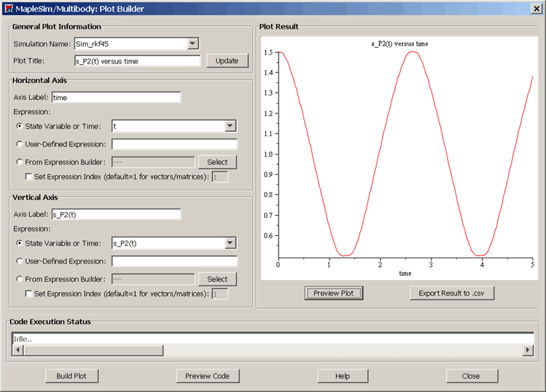
Task: Choose vertical User-Defined Expression radio button
Action: tap(19, 261)
